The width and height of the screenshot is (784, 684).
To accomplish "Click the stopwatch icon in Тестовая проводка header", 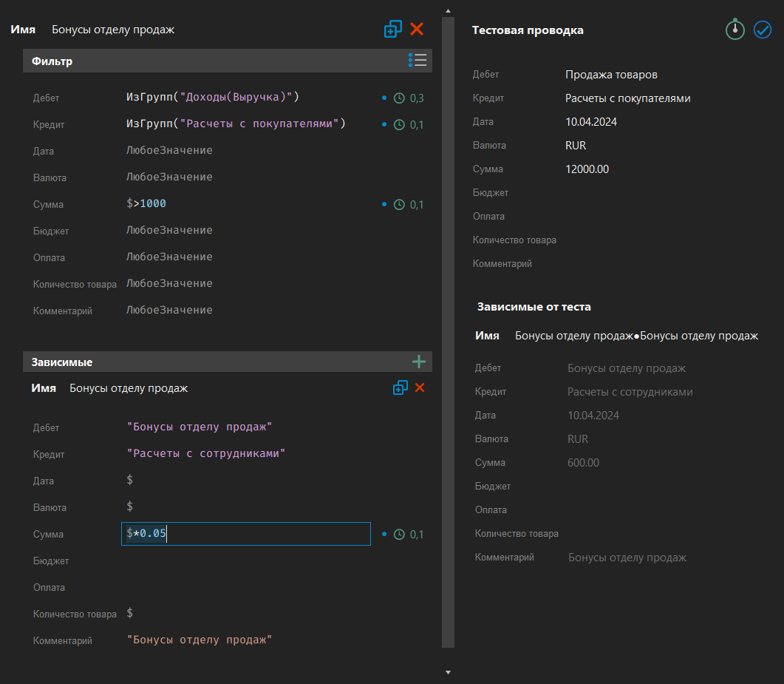I will [x=734, y=30].
